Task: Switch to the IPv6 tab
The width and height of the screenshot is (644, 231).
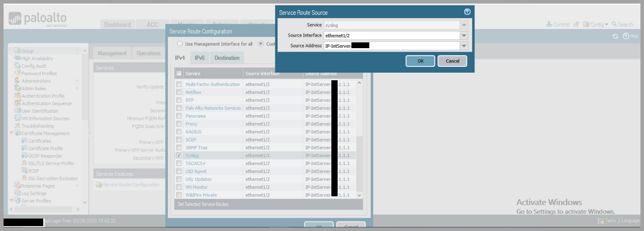Action: pos(200,58)
